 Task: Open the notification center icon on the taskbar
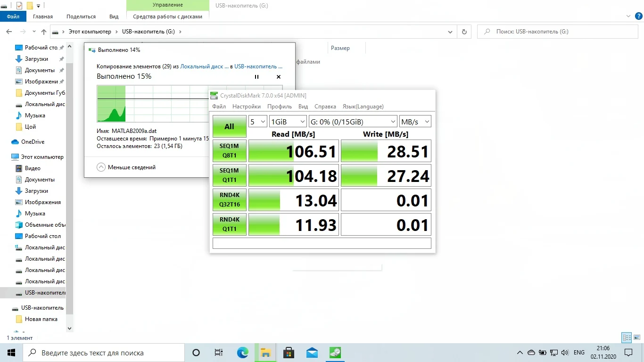click(x=628, y=353)
